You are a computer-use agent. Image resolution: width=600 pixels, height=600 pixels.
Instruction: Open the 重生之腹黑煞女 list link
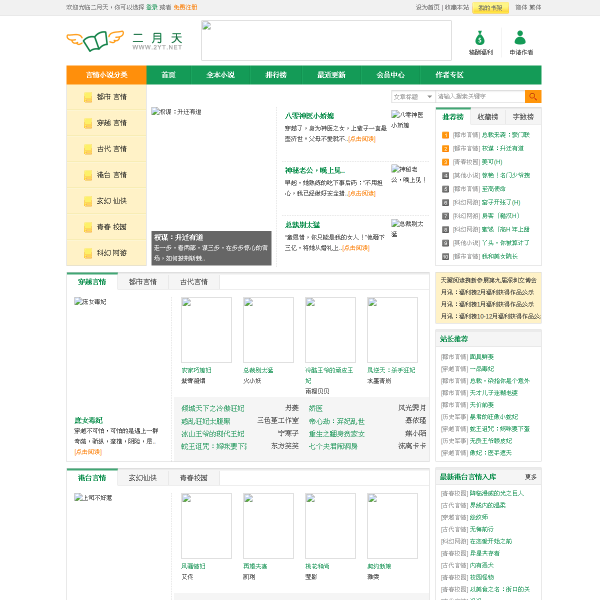[x=337, y=434]
